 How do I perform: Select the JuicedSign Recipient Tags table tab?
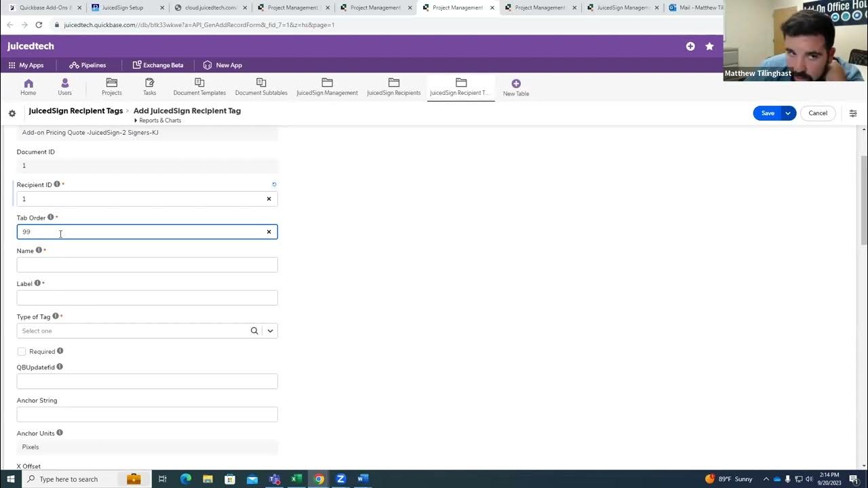(x=461, y=87)
